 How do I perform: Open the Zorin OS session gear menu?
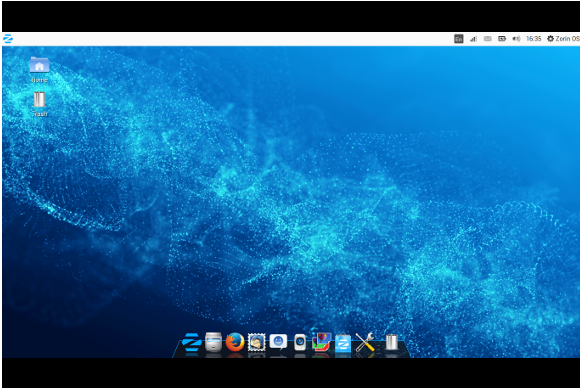(x=563, y=39)
